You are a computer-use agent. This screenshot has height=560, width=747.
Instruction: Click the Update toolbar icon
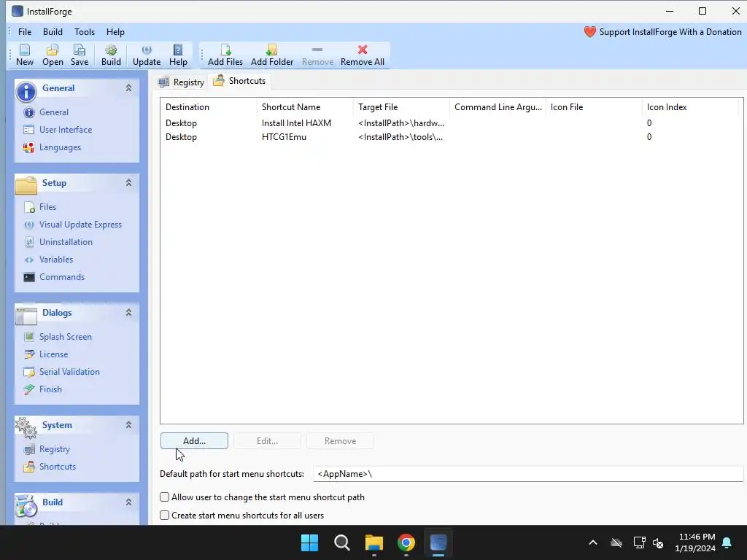coord(146,55)
